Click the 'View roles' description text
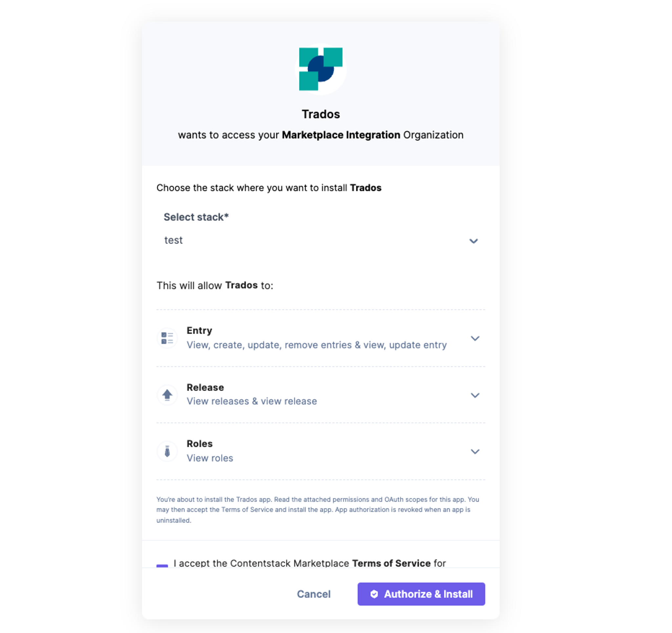Viewport: 672px width, 633px height. [210, 458]
